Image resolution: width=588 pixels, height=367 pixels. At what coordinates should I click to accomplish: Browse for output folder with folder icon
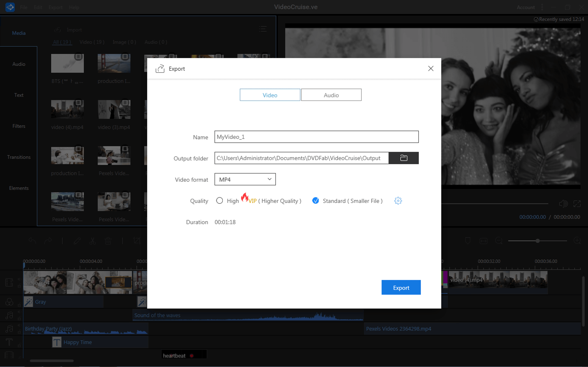click(404, 158)
